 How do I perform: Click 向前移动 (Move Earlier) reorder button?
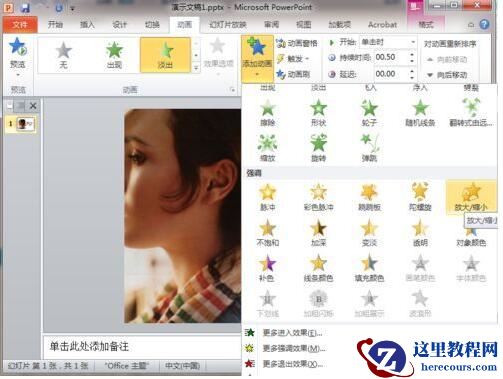pos(447,60)
